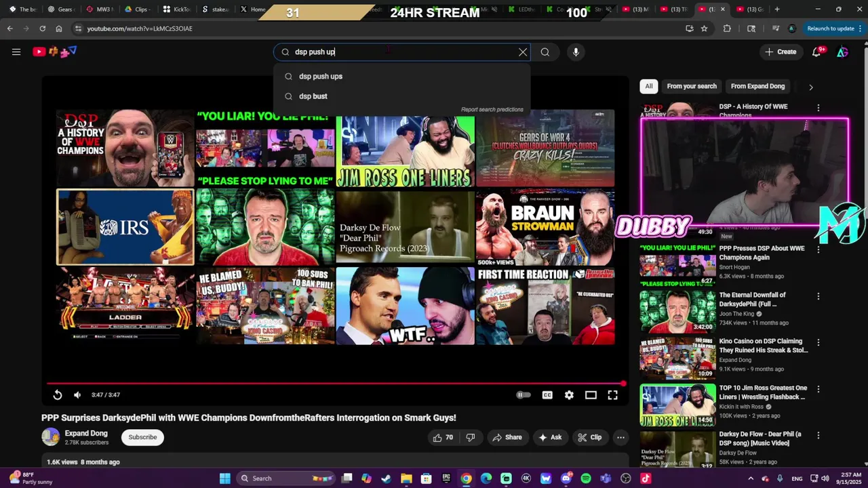Open more video actions menu
This screenshot has width=868, height=488.
tap(620, 438)
